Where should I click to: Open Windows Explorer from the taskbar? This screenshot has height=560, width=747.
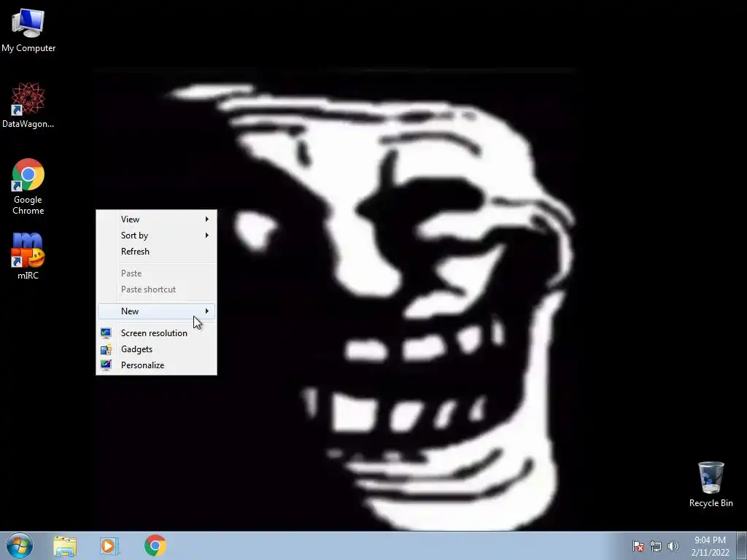pyautogui.click(x=65, y=546)
